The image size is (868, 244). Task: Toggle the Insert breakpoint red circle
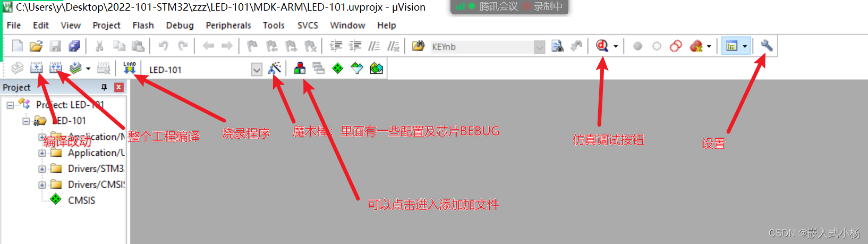637,46
